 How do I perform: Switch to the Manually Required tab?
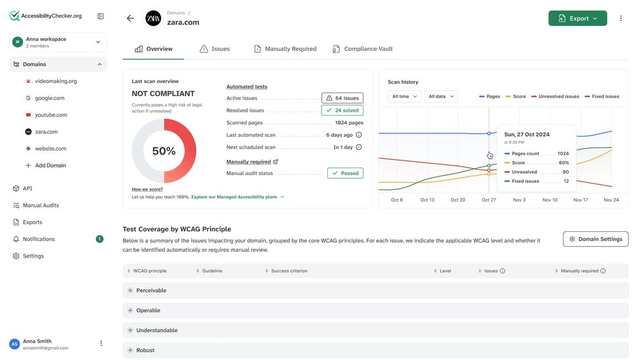[285, 48]
